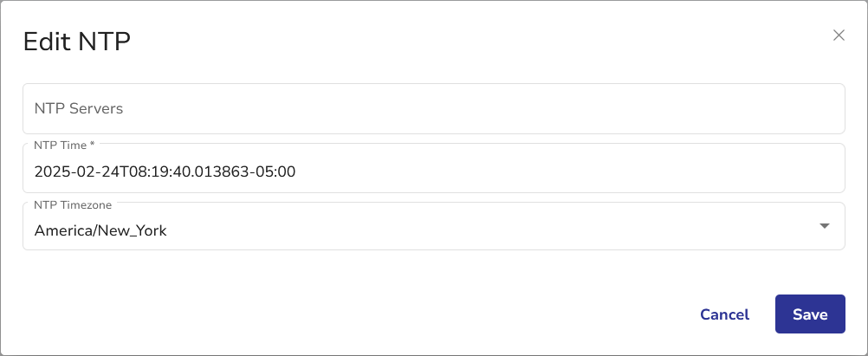Focus the NTP Time text field
The height and width of the screenshot is (356, 868).
click(x=433, y=172)
